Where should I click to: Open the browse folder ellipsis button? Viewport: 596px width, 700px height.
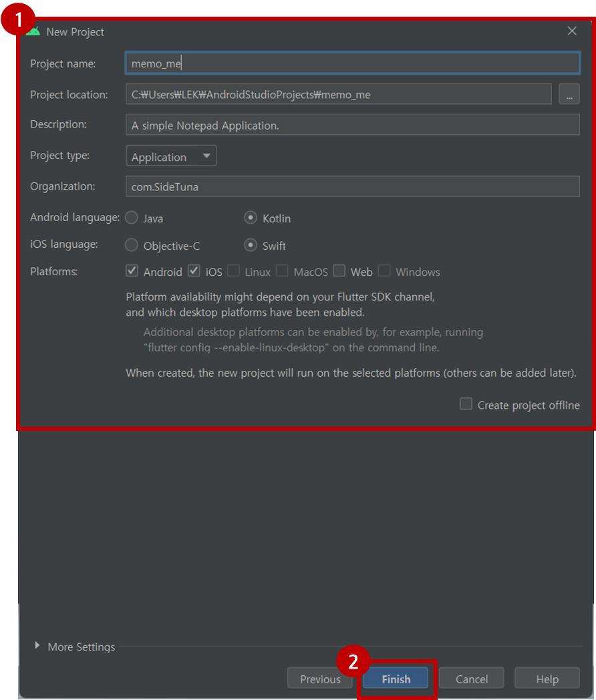pyautogui.click(x=569, y=94)
